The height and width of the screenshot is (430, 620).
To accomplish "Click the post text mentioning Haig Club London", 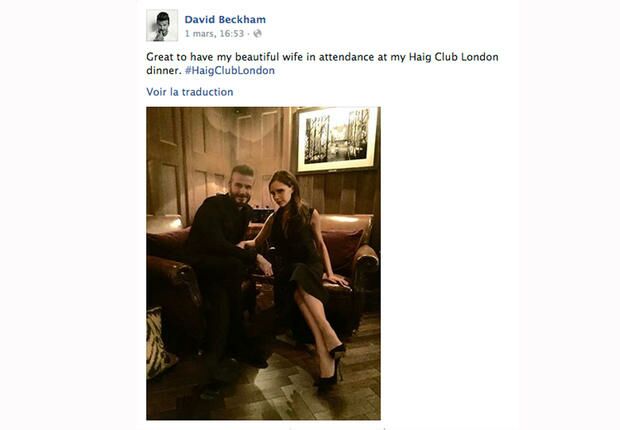I will [x=322, y=64].
